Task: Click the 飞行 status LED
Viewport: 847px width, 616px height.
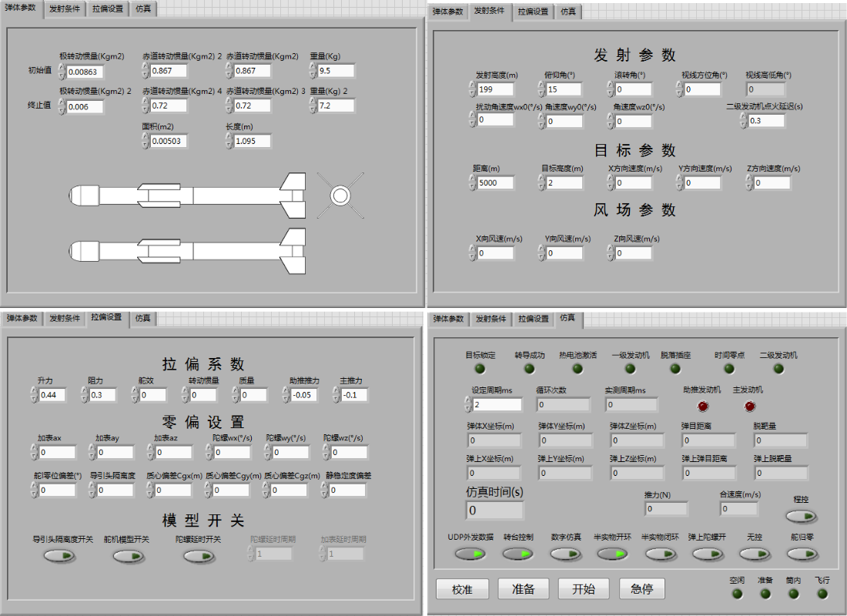Action: pos(822,594)
